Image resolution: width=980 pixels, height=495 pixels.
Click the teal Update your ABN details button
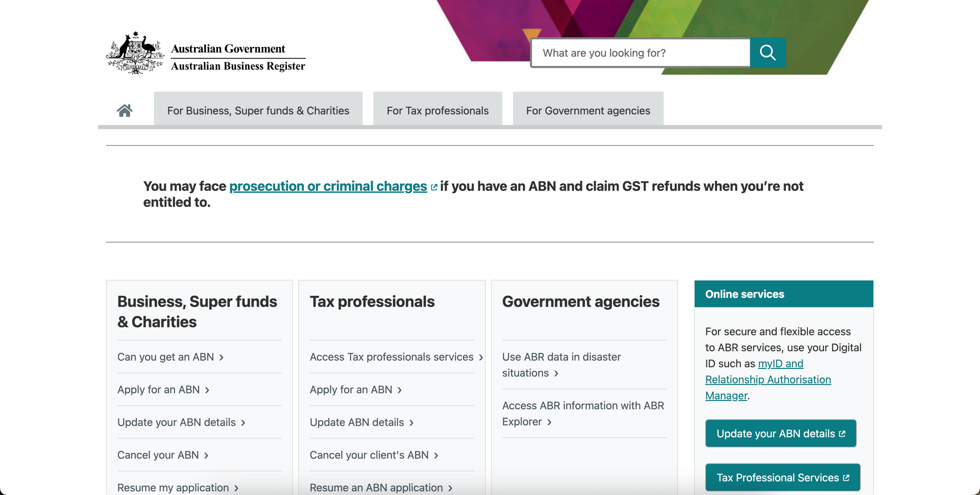click(x=780, y=433)
